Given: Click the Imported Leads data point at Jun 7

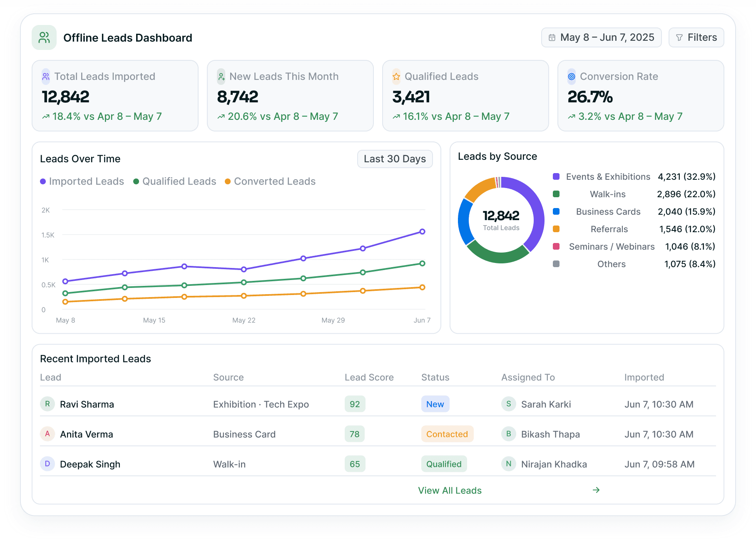Looking at the screenshot, I should (422, 232).
